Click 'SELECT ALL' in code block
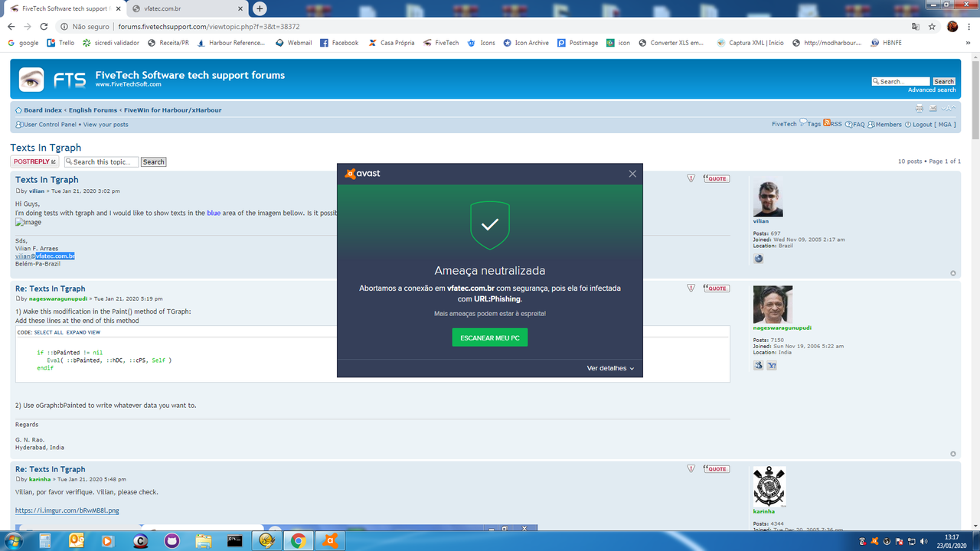980x551 pixels. point(49,333)
